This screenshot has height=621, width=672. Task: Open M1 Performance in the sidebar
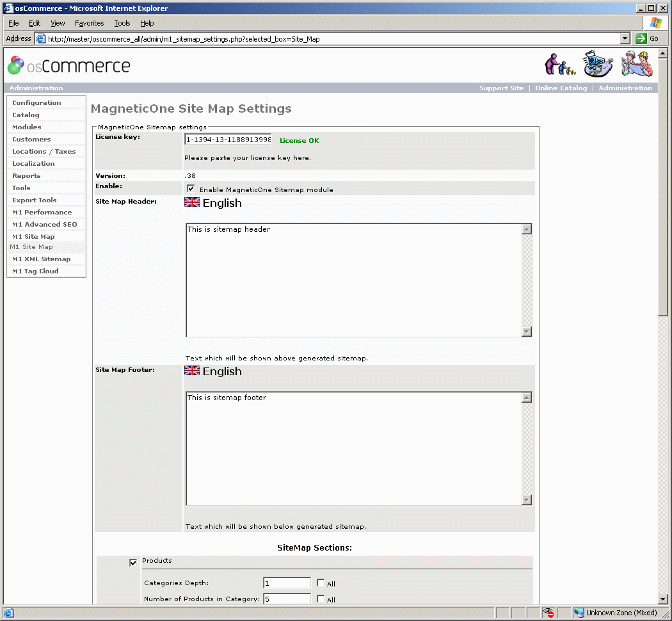(42, 212)
